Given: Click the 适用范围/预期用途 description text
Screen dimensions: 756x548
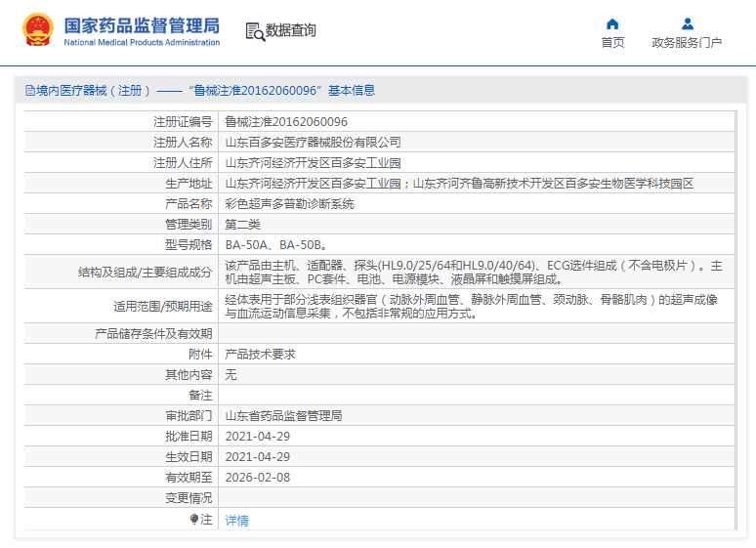Looking at the screenshot, I should (x=471, y=307).
